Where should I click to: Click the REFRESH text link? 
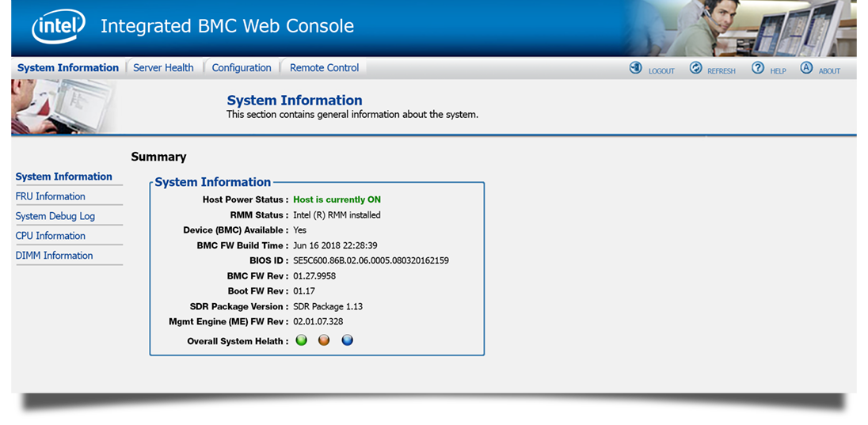pos(721,71)
